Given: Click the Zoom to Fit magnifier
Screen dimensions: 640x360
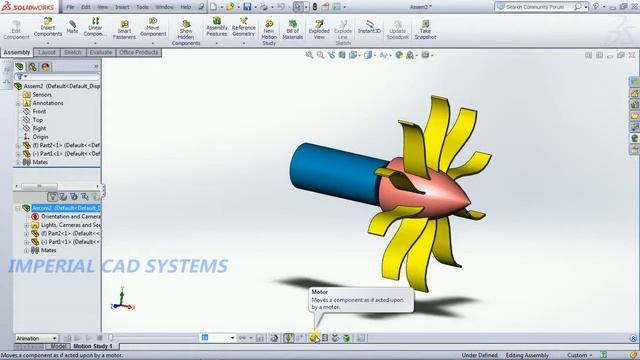Looking at the screenshot, I should tap(309, 55).
